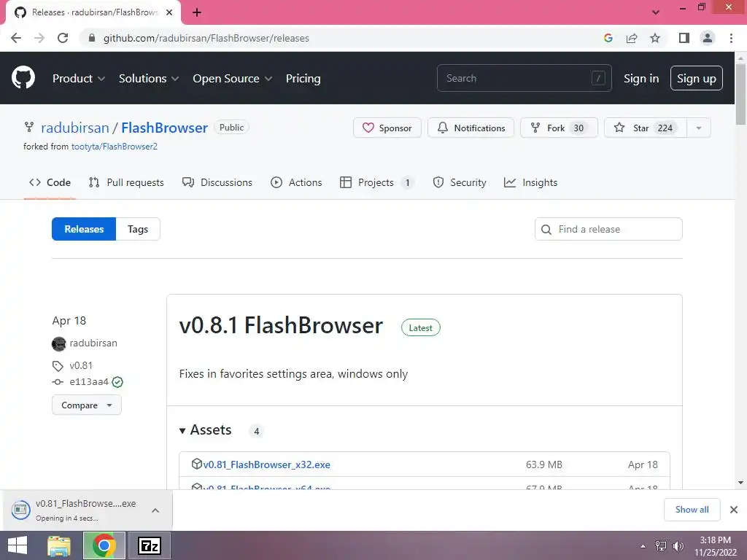Open the Star options dropdown arrow
Viewport: 747px width, 560px height.
[698, 128]
